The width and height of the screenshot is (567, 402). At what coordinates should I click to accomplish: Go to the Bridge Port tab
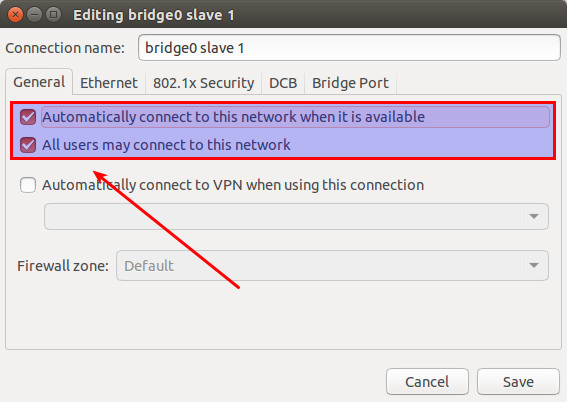pos(350,83)
